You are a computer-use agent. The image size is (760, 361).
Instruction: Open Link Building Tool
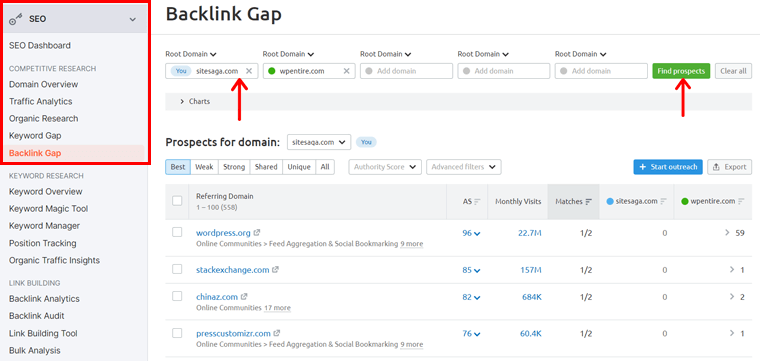pos(43,333)
